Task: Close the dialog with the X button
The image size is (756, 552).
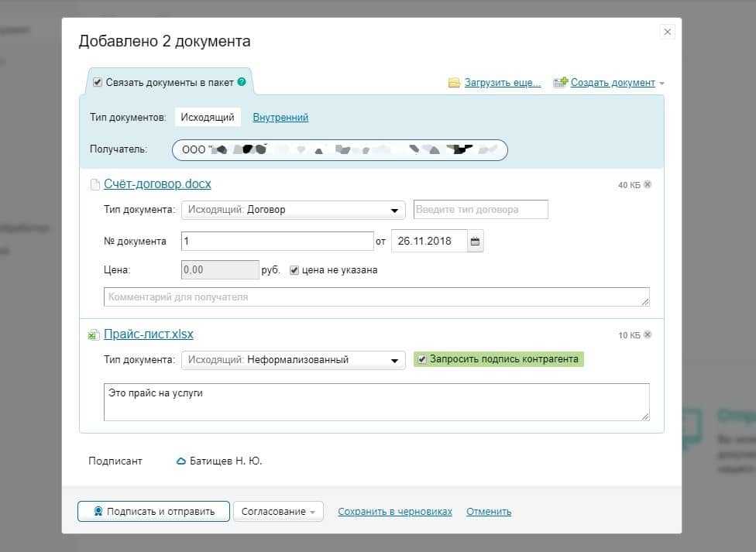Action: (668, 32)
